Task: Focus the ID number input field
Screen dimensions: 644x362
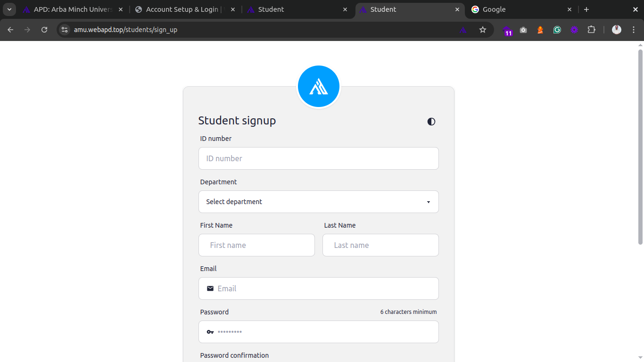Action: [319, 158]
